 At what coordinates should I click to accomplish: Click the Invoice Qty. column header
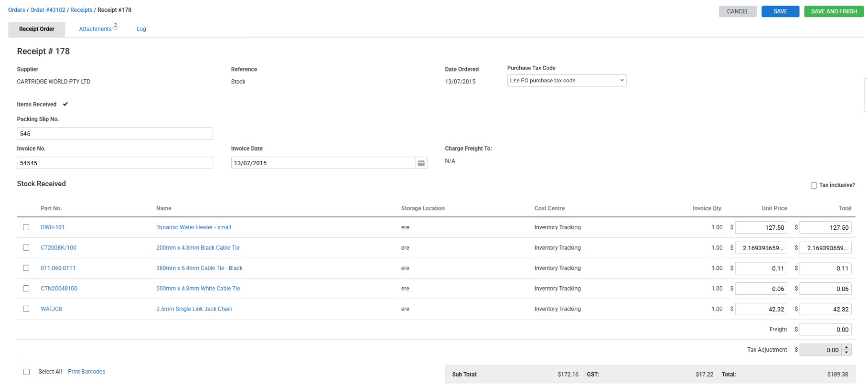click(707, 208)
